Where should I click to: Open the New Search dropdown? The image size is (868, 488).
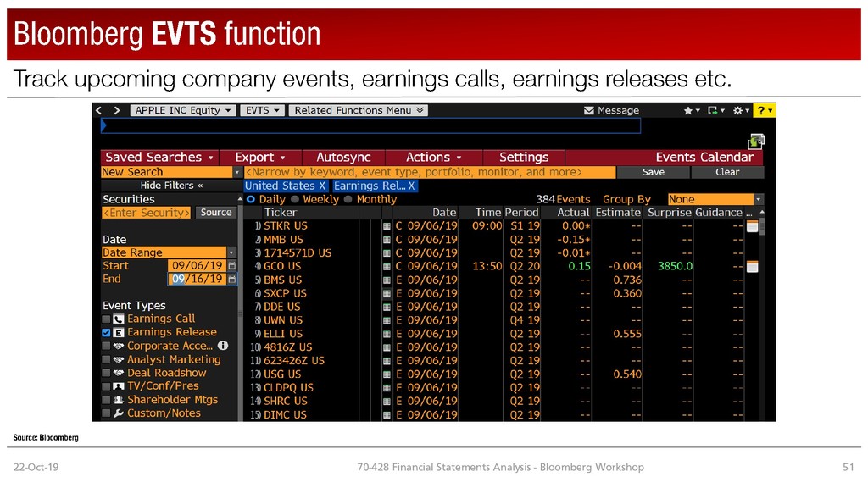(x=237, y=172)
